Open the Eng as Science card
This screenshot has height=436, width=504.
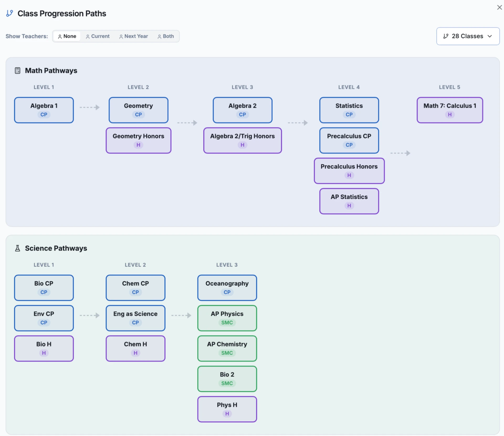point(135,318)
